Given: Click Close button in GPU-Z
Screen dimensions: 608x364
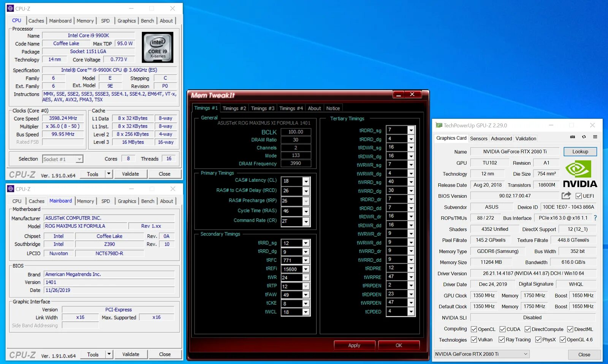Looking at the screenshot, I should tap(584, 355).
